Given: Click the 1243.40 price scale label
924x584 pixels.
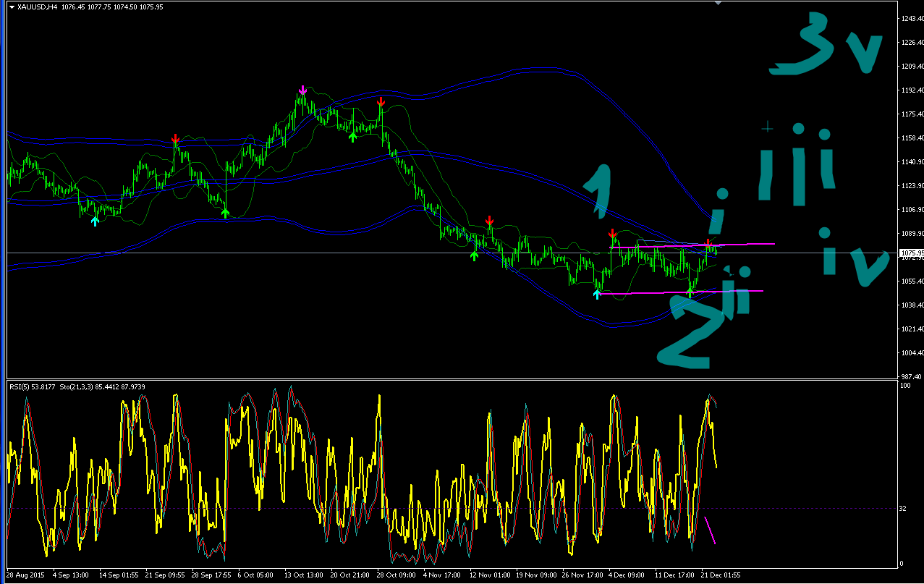Looking at the screenshot, I should pos(911,19).
